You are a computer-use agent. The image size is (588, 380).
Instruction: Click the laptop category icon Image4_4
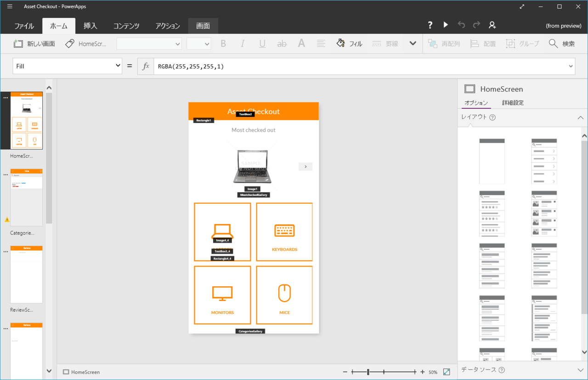point(222,231)
